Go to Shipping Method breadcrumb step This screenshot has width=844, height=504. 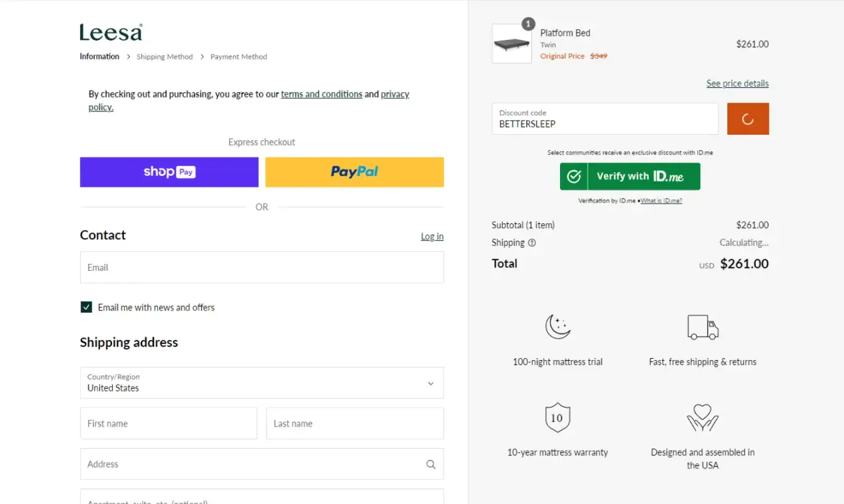coord(165,57)
